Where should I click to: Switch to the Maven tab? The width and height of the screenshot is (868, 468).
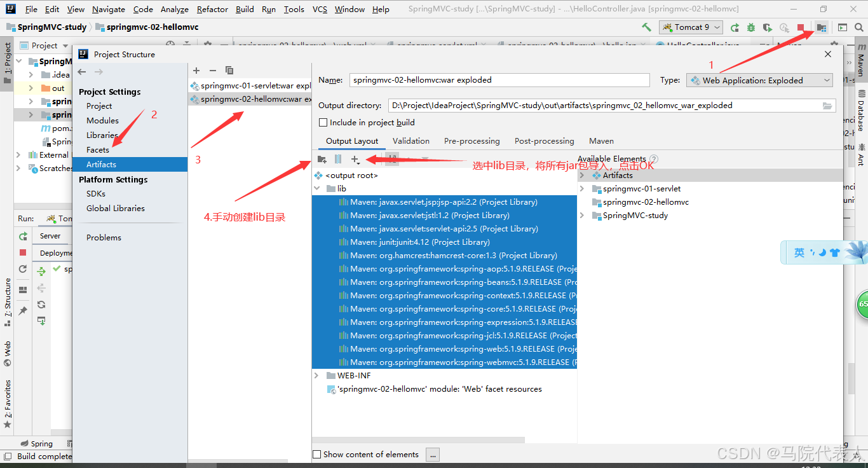click(601, 141)
